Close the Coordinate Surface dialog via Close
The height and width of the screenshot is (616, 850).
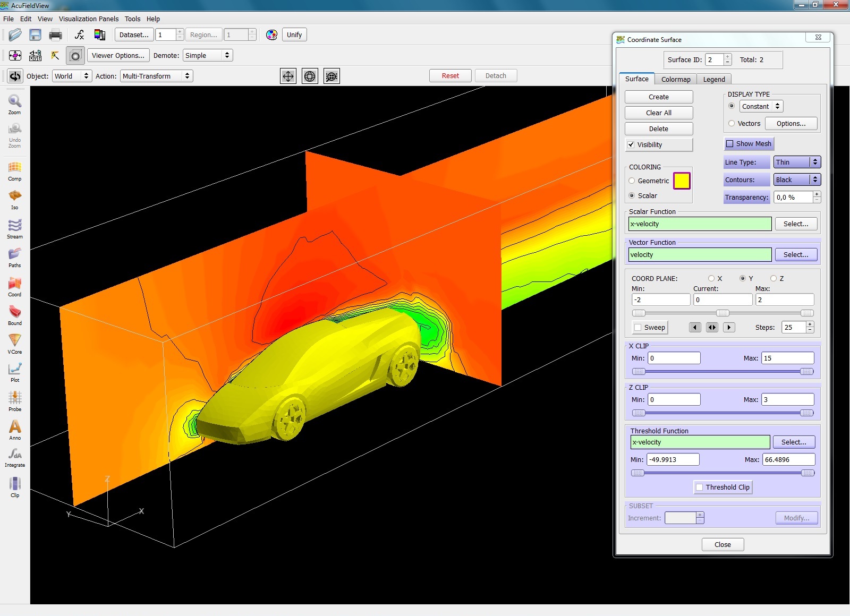point(722,545)
